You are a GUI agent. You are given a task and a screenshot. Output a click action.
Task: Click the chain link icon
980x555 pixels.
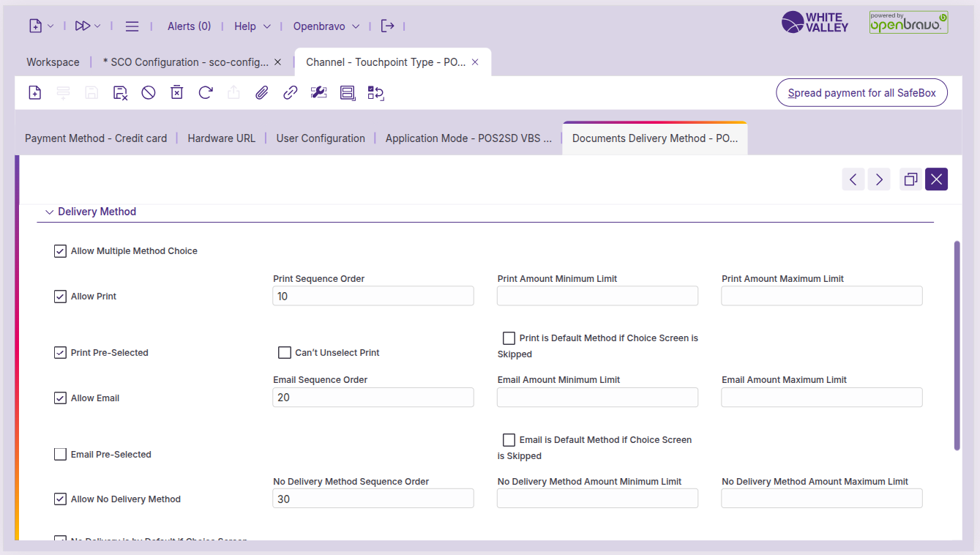[291, 93]
